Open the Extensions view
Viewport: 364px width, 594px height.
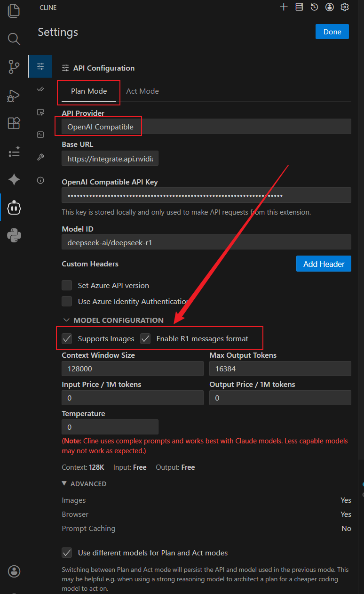click(x=14, y=123)
